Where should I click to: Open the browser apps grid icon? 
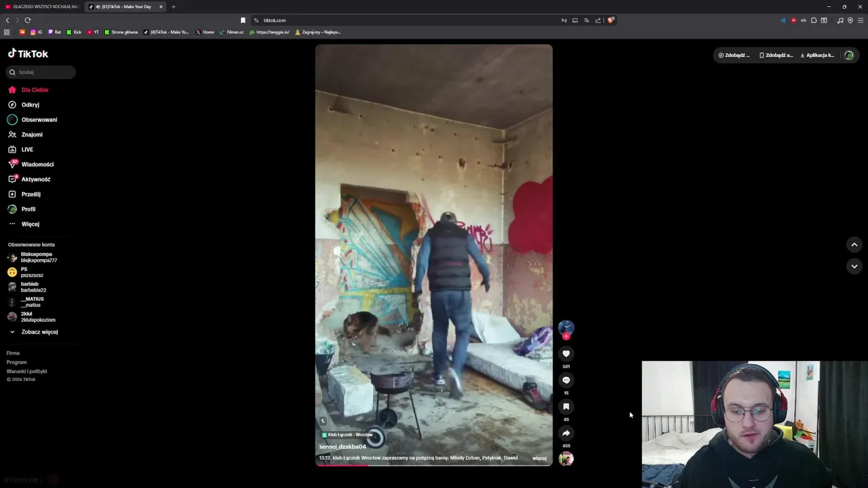[7, 32]
